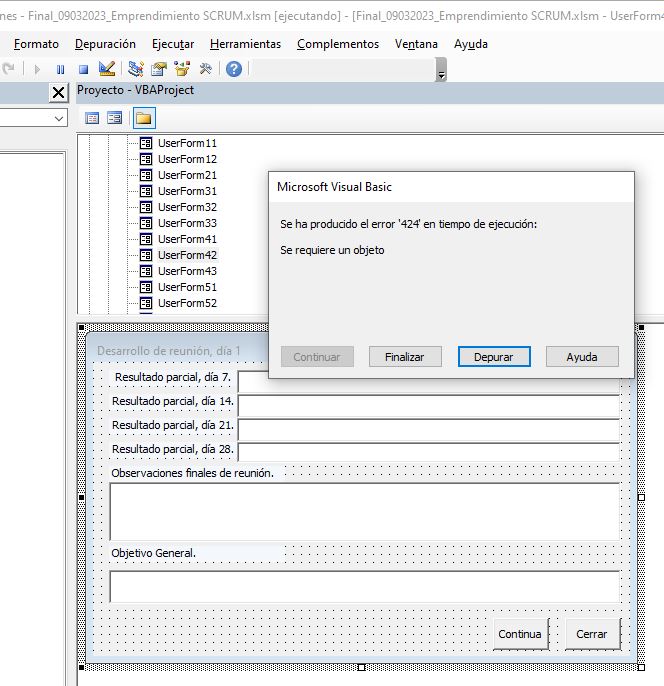Click the blue Help question mark icon
This screenshot has width=664, height=686.
point(234,69)
